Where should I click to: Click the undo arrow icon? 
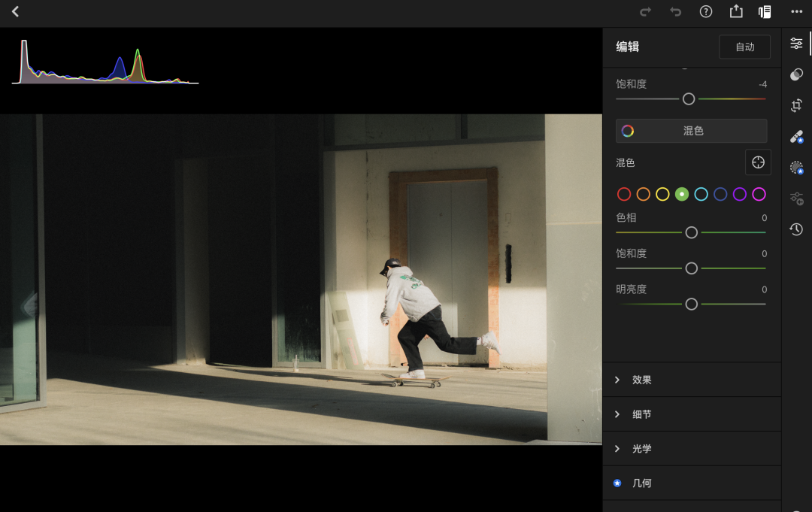tap(675, 12)
